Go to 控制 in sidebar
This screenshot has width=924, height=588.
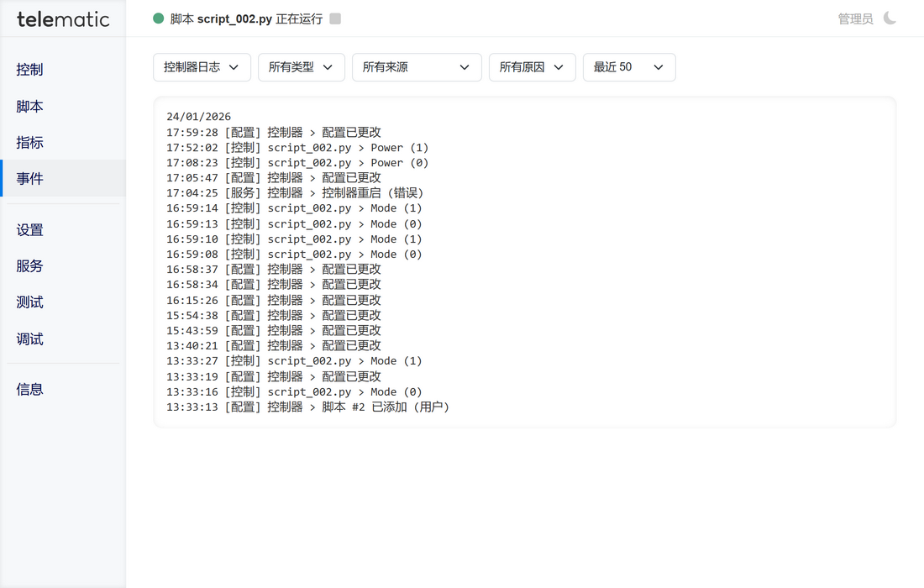[x=30, y=70]
